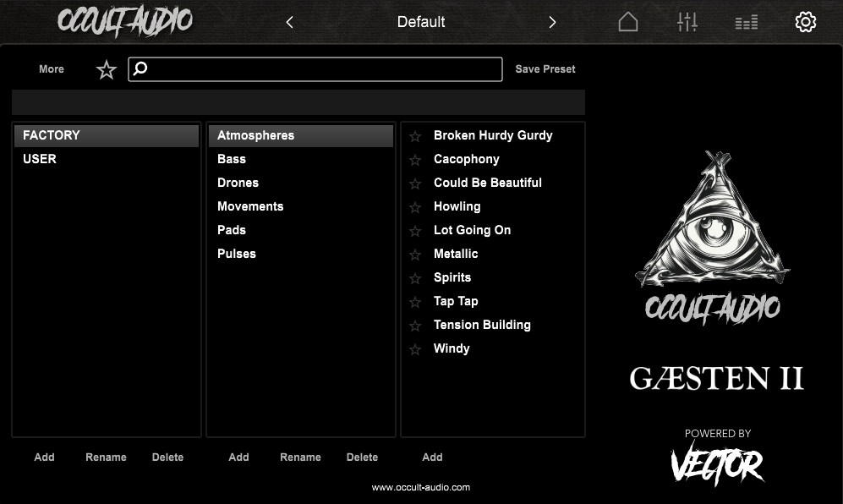Open the preset browser bars icon
Viewport: 843px width, 504px height.
tap(747, 22)
